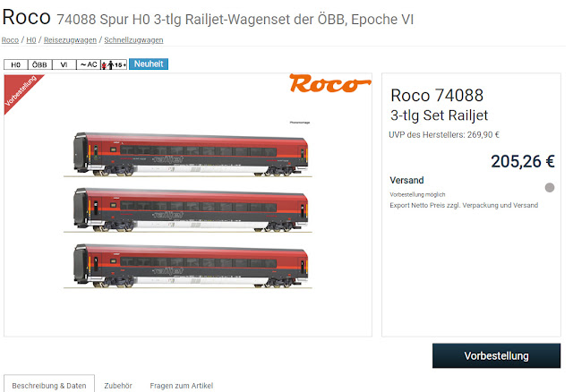
Task: Click the ÖBB railway badge icon
Action: (39, 64)
